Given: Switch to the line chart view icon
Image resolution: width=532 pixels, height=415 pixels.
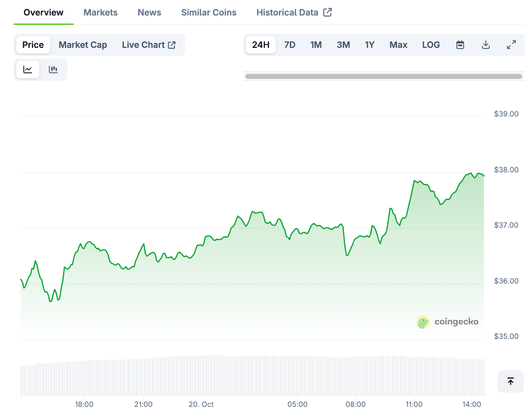Looking at the screenshot, I should click(x=28, y=69).
